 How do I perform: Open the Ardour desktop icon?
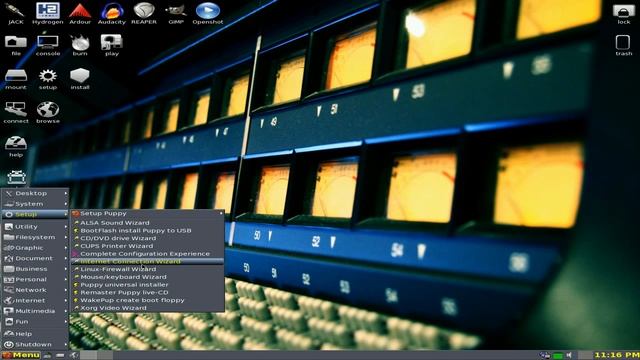coord(80,13)
